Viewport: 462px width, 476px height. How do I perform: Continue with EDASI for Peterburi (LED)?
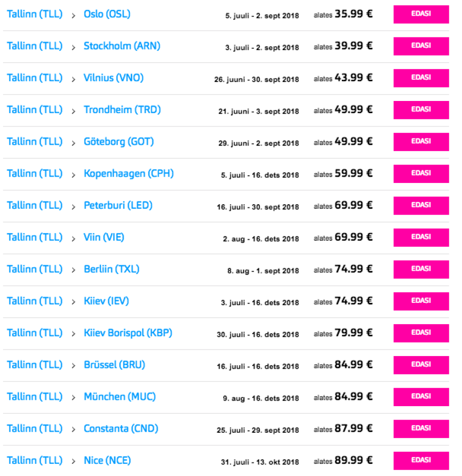pyautogui.click(x=421, y=206)
